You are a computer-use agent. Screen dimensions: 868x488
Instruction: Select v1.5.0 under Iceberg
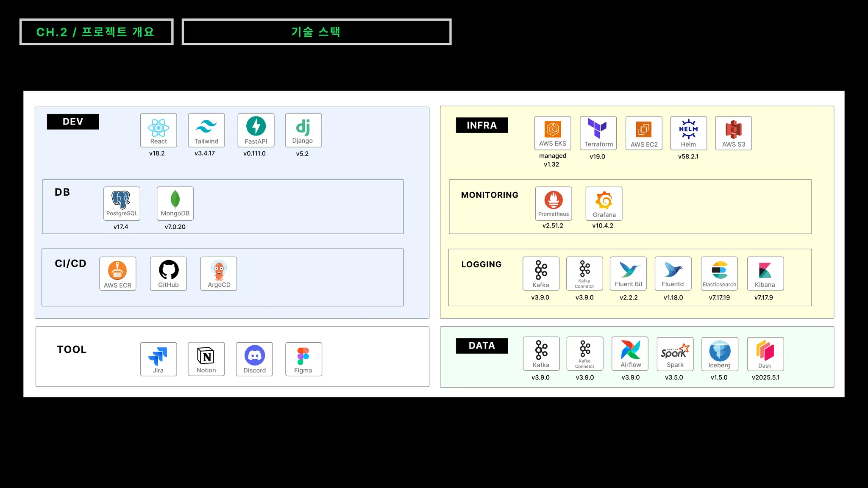click(x=719, y=377)
